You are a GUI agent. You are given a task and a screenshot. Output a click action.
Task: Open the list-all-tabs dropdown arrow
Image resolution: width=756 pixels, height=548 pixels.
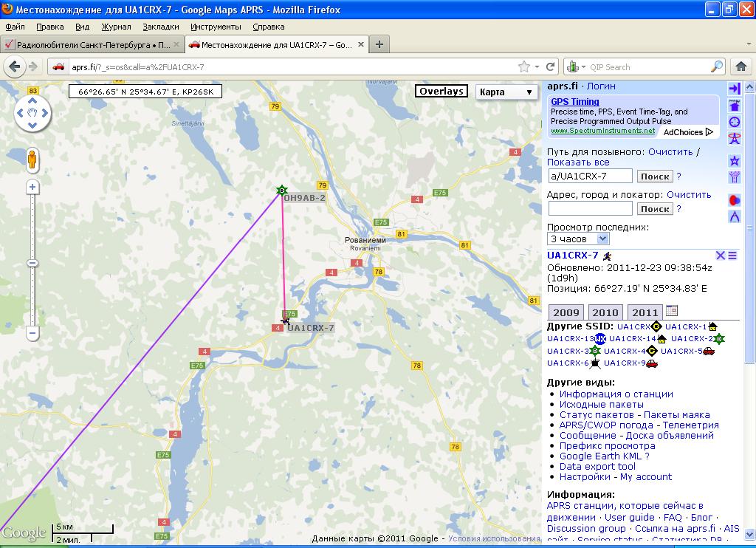(x=749, y=44)
